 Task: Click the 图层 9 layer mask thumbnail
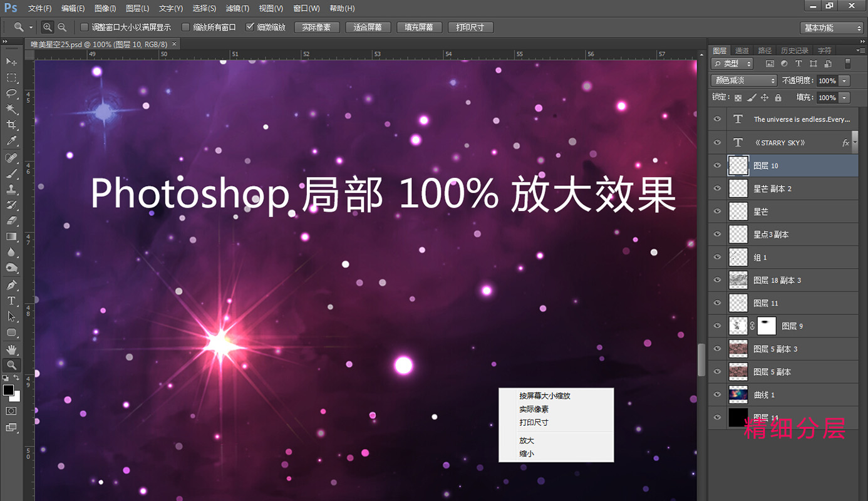click(x=767, y=326)
